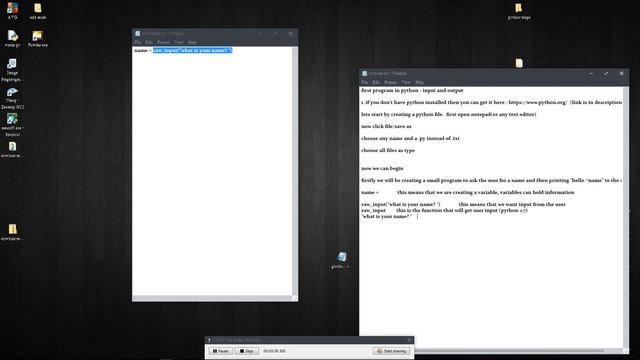Click the Start drawing button in the recorder

point(391,351)
